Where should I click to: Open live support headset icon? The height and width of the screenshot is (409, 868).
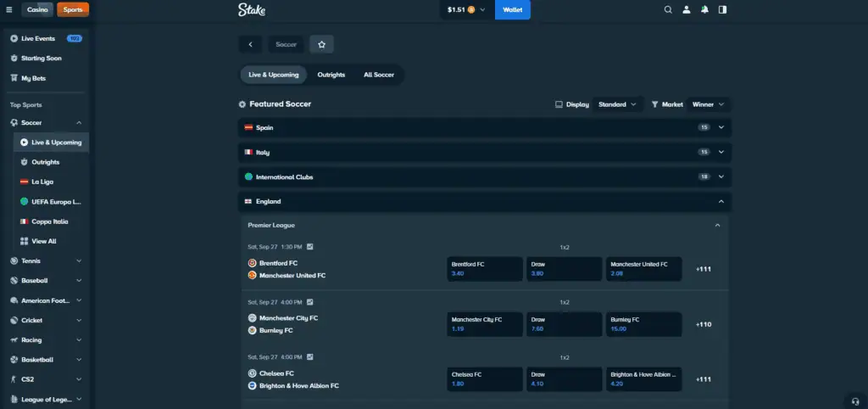pyautogui.click(x=854, y=400)
